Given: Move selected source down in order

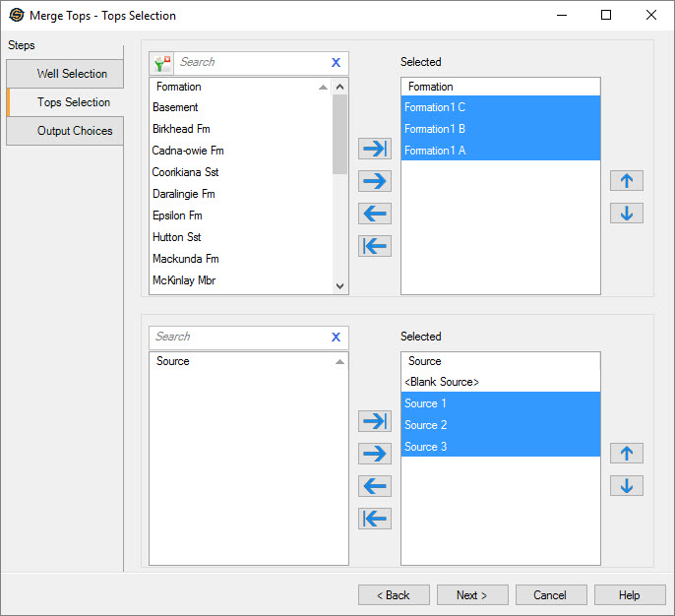Looking at the screenshot, I should (626, 485).
